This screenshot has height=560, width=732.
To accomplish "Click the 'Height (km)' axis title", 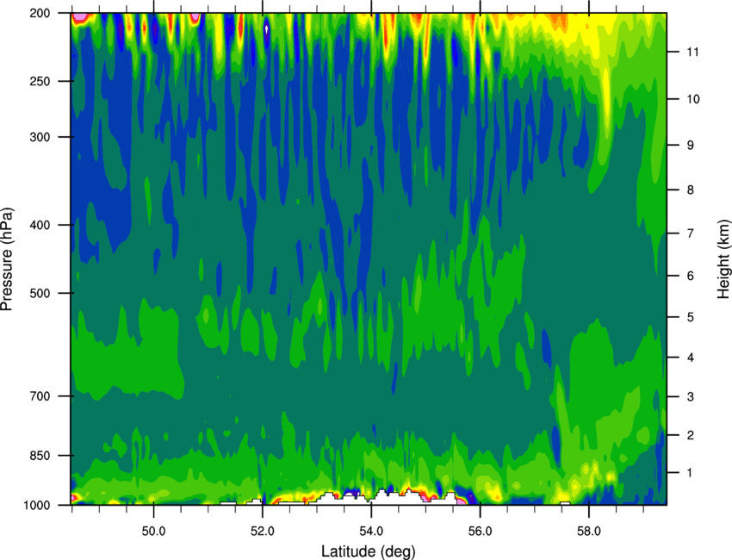I will 723,258.
